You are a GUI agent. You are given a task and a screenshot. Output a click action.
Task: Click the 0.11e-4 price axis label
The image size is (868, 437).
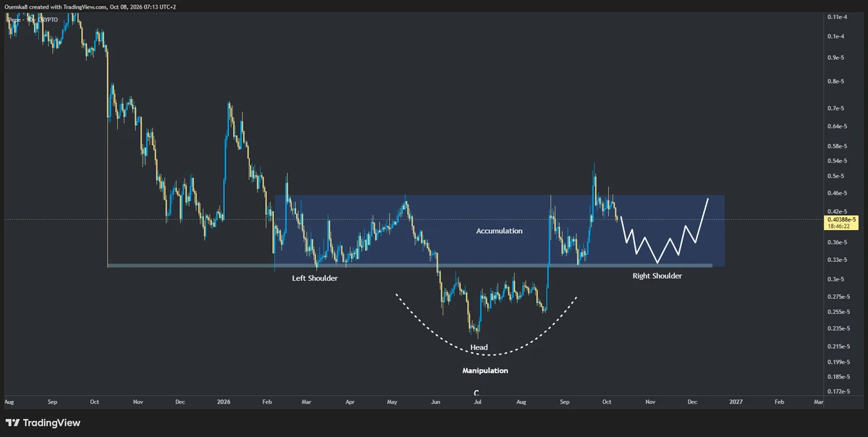click(838, 17)
